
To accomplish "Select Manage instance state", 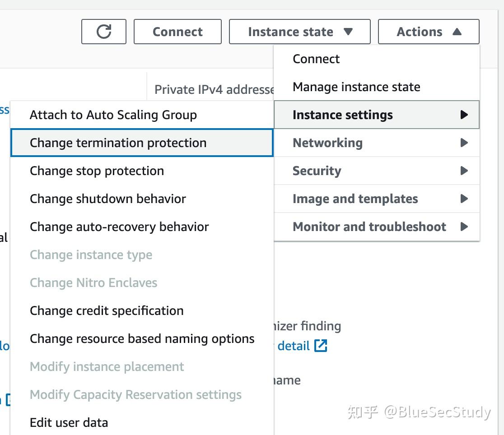I will coord(356,87).
